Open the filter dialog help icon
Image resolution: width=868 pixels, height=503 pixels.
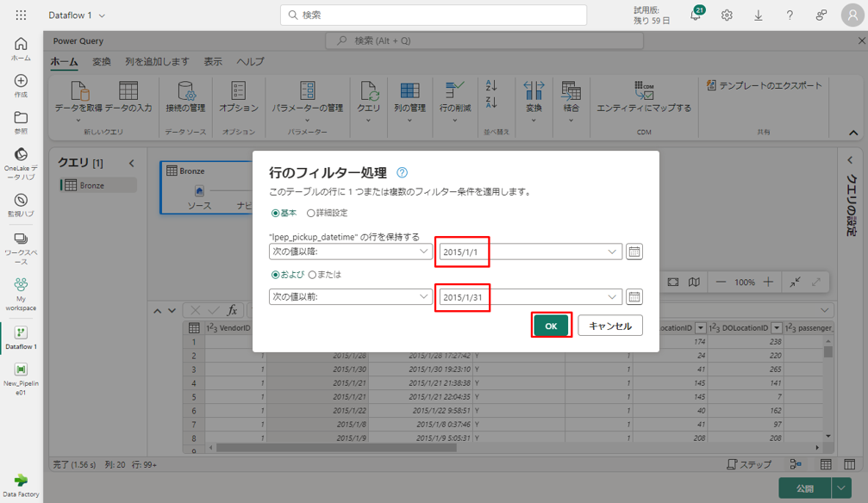click(402, 173)
